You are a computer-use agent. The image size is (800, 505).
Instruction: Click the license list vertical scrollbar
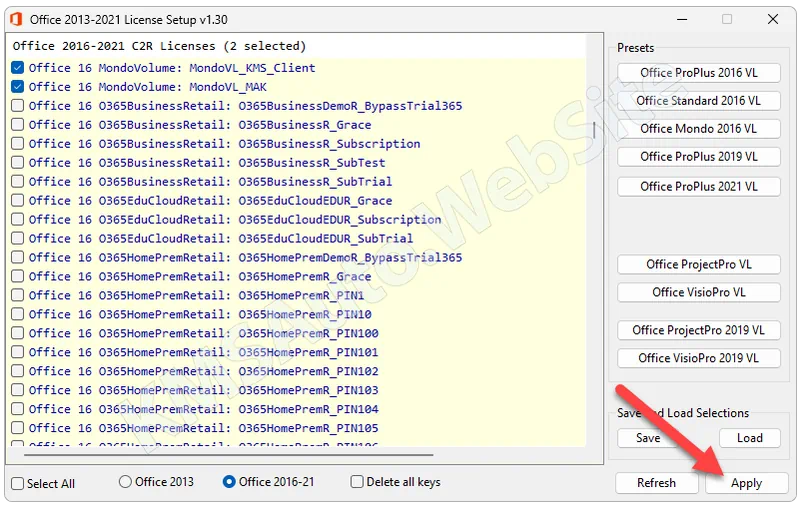coord(594,131)
